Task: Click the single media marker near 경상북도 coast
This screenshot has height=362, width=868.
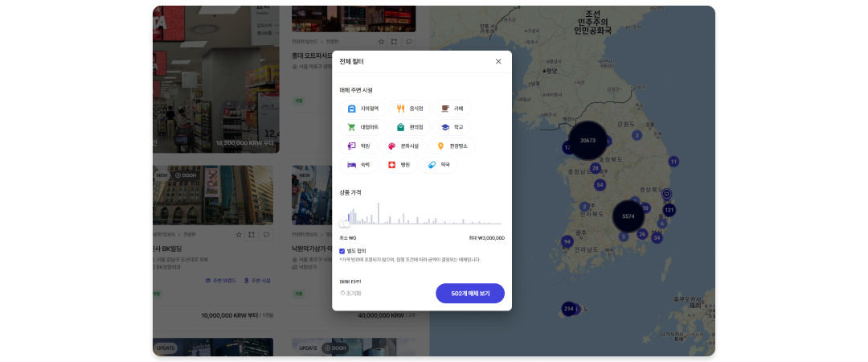Action: point(666,194)
